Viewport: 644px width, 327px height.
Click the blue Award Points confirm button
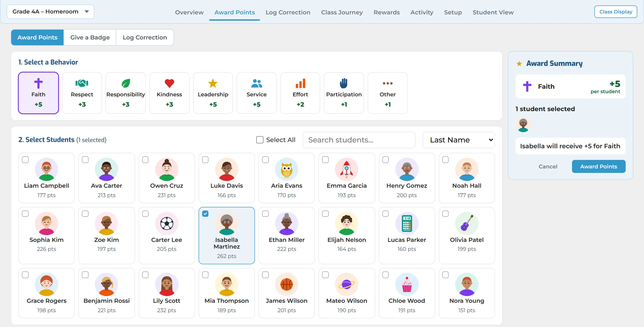(x=598, y=166)
